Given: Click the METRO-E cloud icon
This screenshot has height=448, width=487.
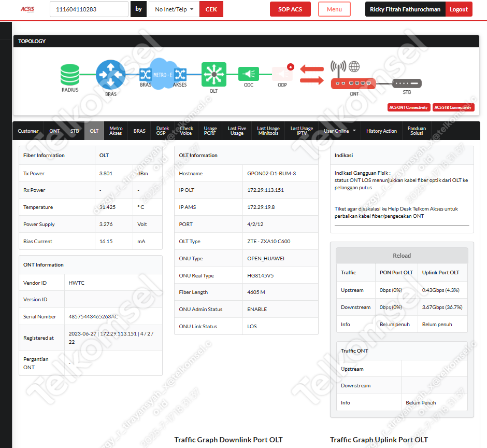Looking at the screenshot, I should tap(163, 74).
